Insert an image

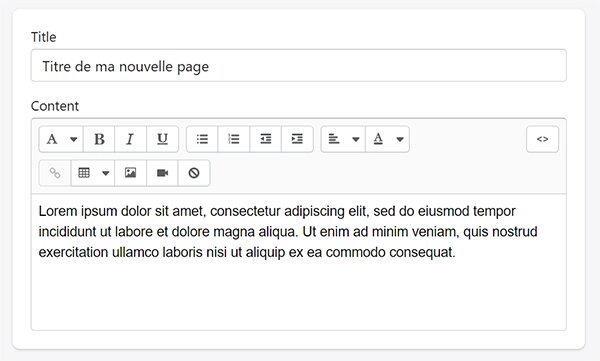tap(130, 173)
